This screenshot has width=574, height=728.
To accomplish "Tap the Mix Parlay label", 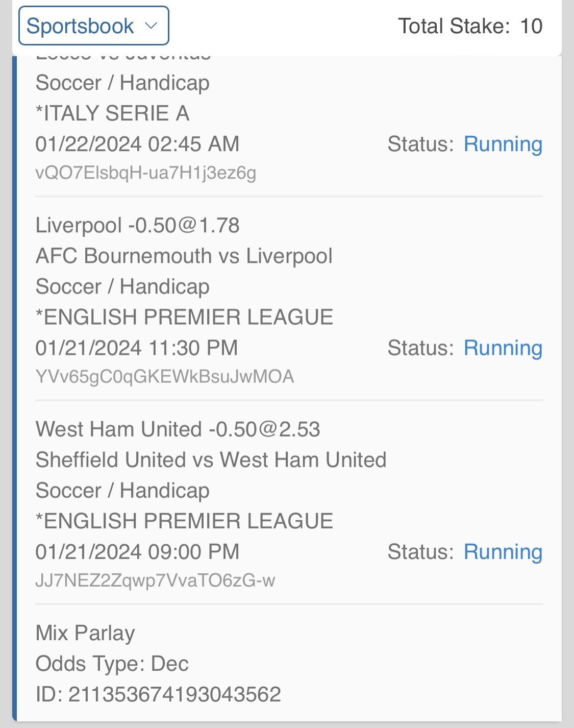I will [x=85, y=633].
